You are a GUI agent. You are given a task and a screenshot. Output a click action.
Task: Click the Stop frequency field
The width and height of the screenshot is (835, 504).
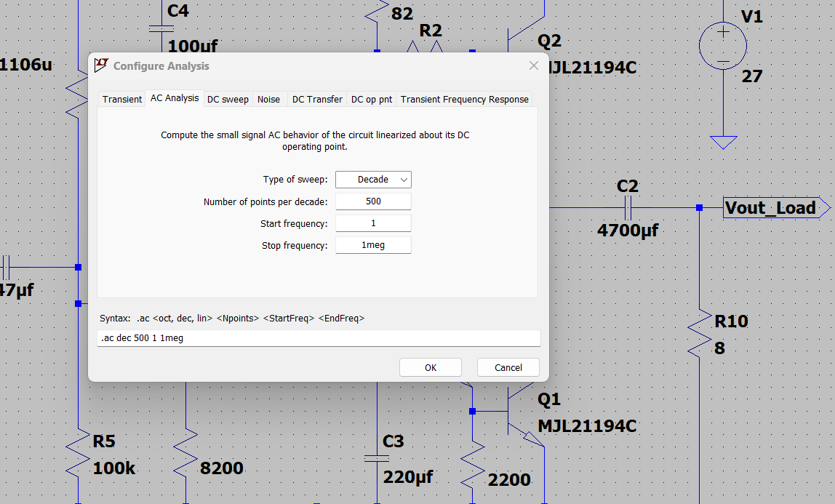click(373, 245)
